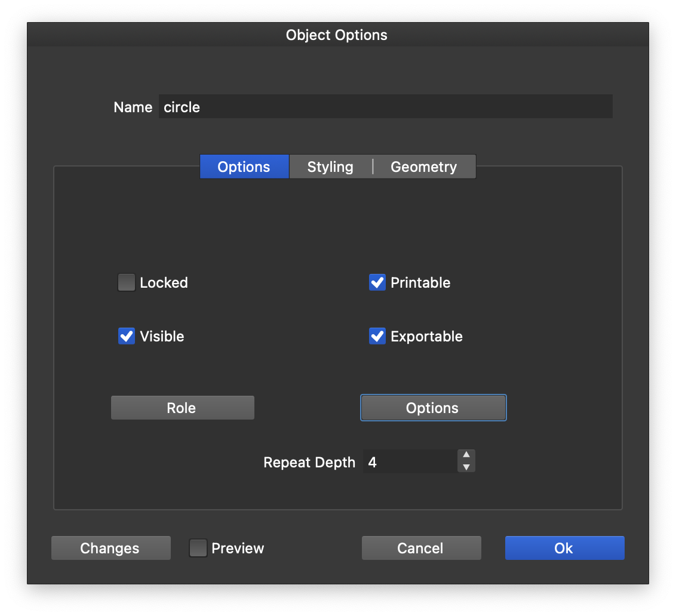Increase Repeat Depth with the up arrow
This screenshot has height=616, width=676.
[466, 455]
